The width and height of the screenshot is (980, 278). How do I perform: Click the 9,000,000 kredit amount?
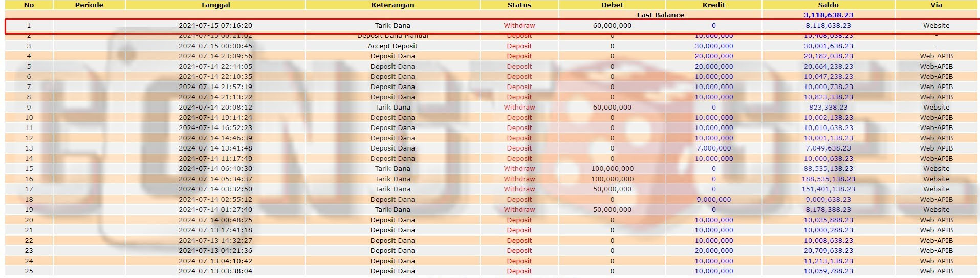pos(713,200)
